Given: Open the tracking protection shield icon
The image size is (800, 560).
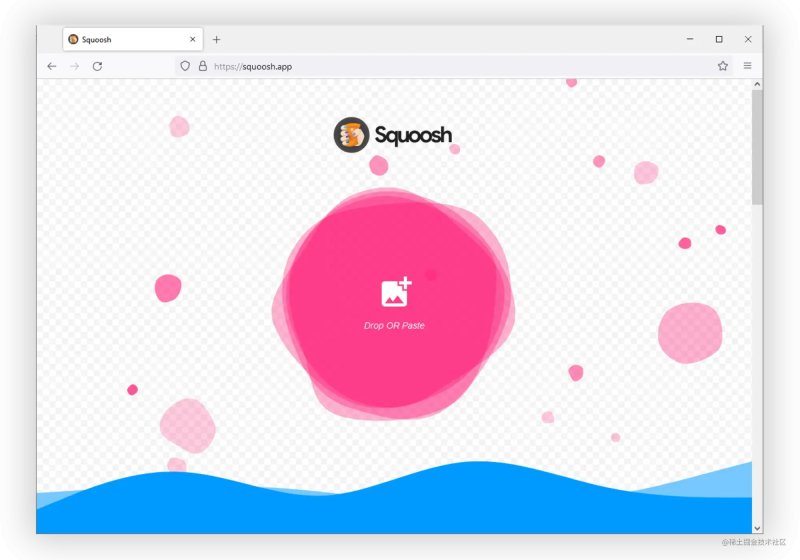Looking at the screenshot, I should pyautogui.click(x=185, y=66).
